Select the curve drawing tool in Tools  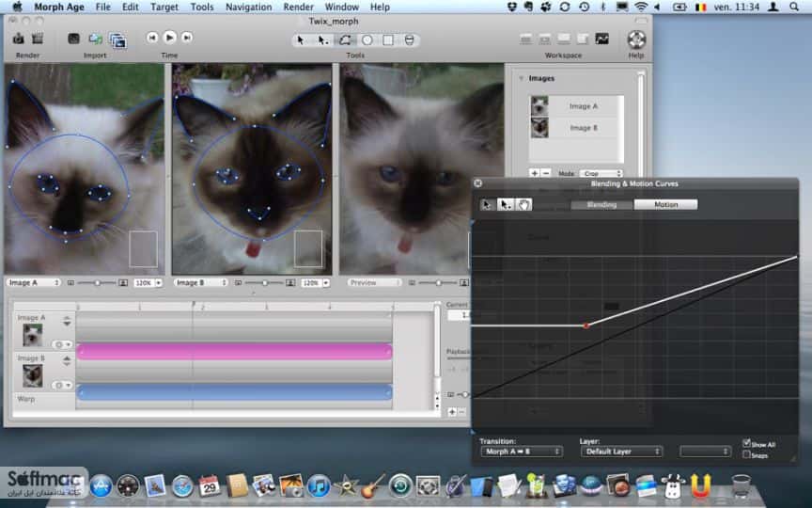pyautogui.click(x=345, y=40)
